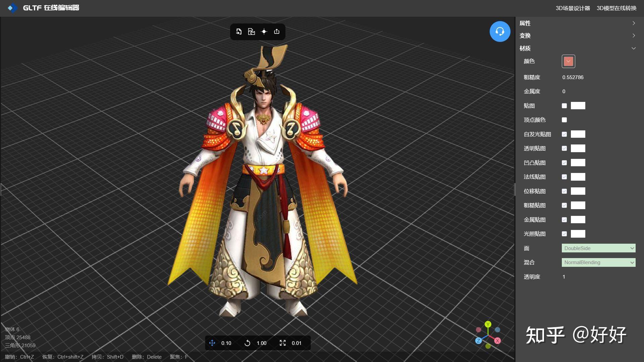
Task: Click the right panel splitter handle
Action: click(x=515, y=189)
